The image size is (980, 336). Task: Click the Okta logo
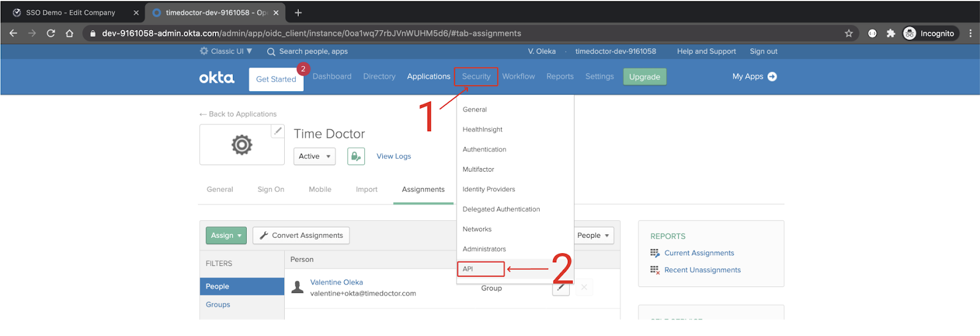click(x=217, y=77)
